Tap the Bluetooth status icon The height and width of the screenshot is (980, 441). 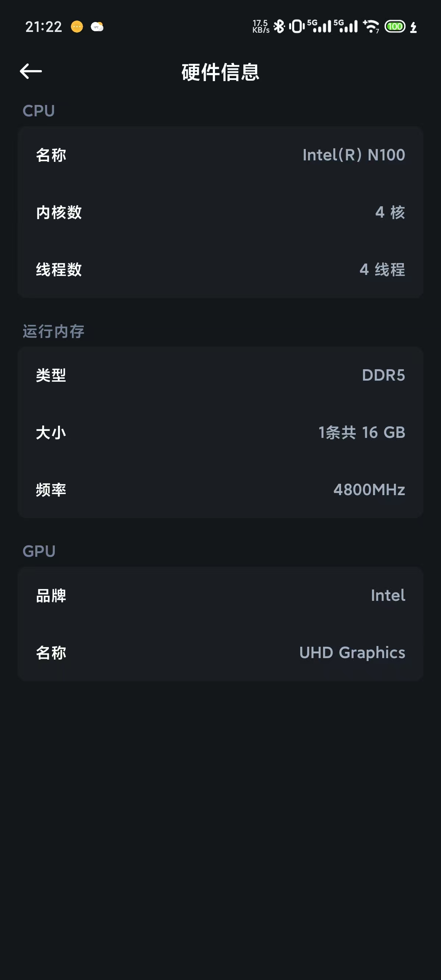[280, 27]
